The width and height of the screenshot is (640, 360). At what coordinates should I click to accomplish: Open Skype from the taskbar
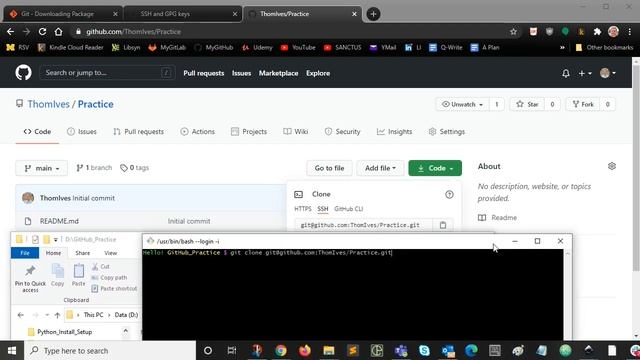pos(424,351)
